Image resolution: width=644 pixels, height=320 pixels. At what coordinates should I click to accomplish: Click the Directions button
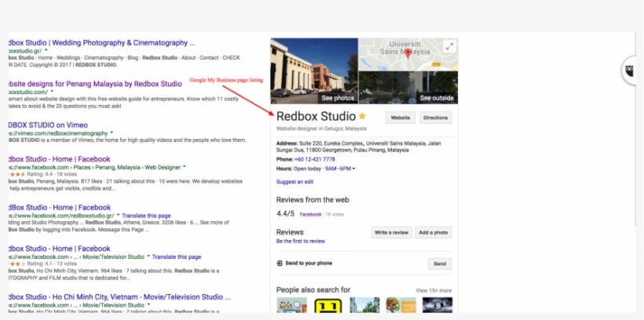(435, 118)
